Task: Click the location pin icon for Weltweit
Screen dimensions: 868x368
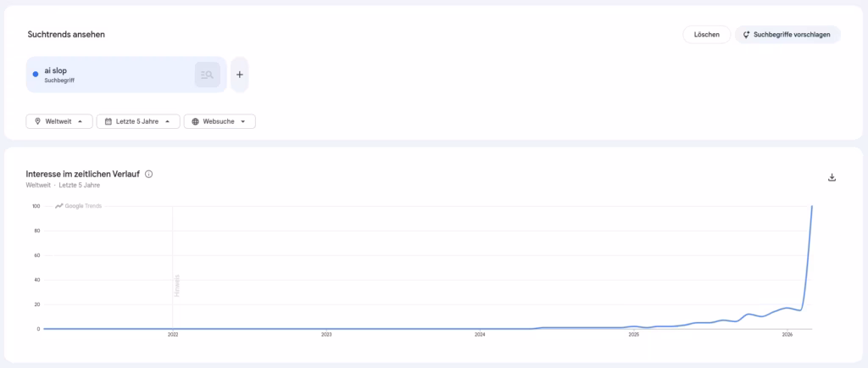Action: coord(36,121)
